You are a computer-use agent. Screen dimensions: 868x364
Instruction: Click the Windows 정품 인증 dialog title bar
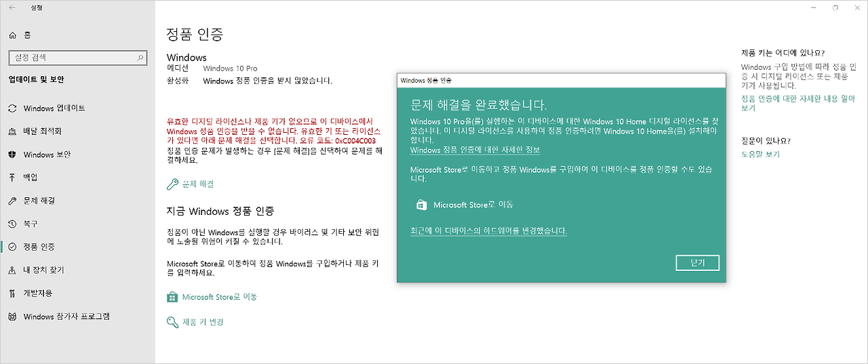tap(561, 80)
